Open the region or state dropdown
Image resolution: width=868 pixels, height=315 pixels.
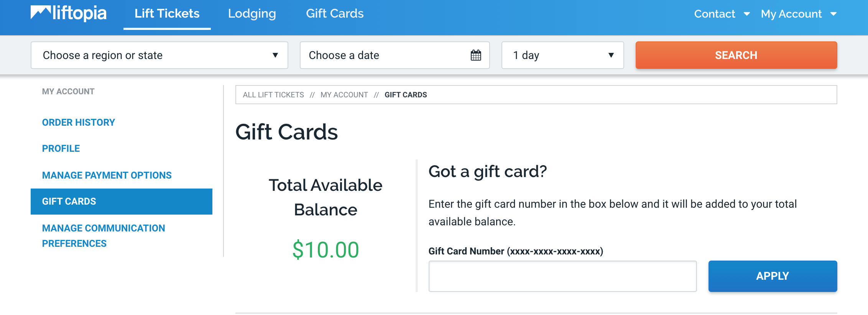[x=159, y=55]
